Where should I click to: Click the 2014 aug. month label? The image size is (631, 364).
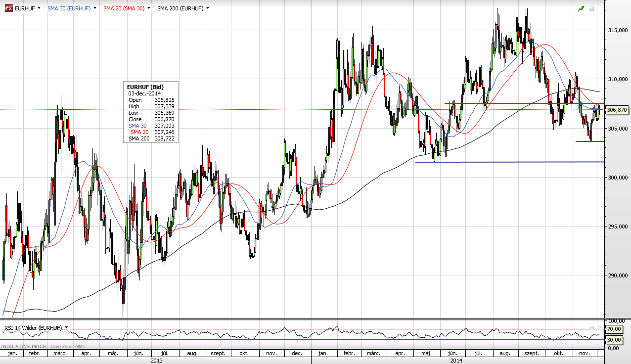[x=505, y=354]
